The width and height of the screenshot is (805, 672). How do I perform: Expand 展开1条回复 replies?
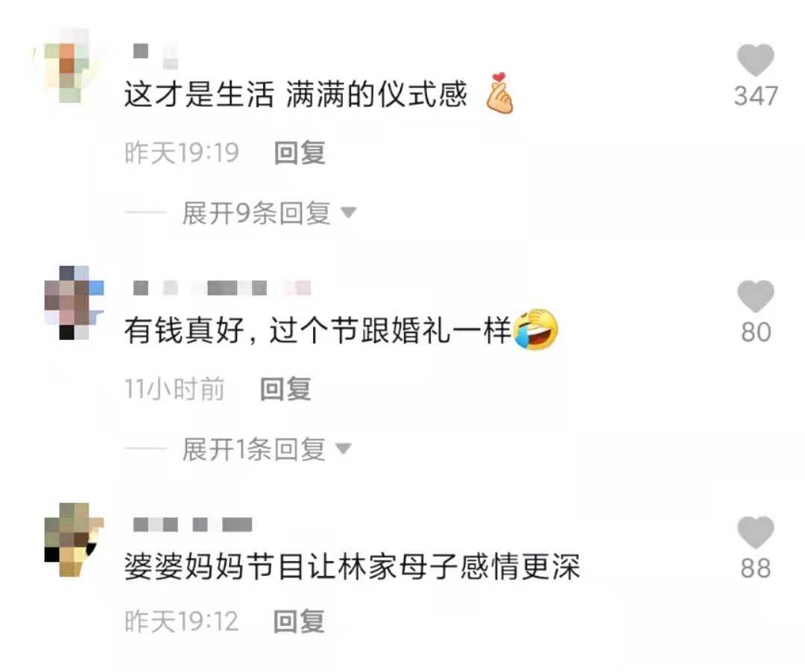254,449
